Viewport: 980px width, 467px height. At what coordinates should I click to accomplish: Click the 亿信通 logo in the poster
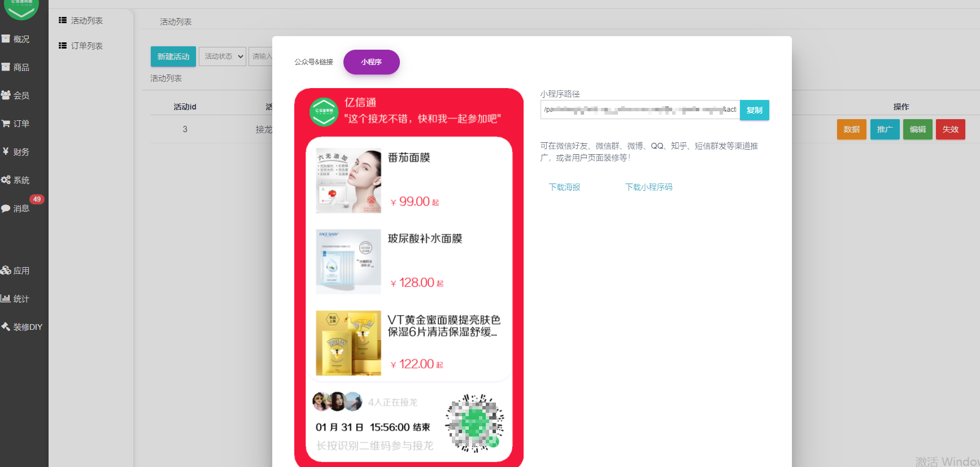pyautogui.click(x=324, y=111)
